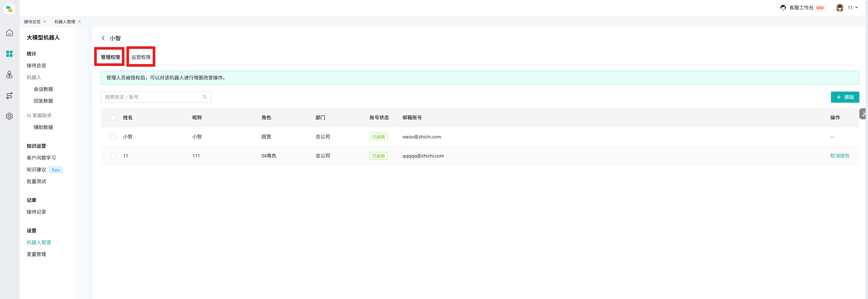Open the agent figure sidebar icon

pyautogui.click(x=10, y=75)
